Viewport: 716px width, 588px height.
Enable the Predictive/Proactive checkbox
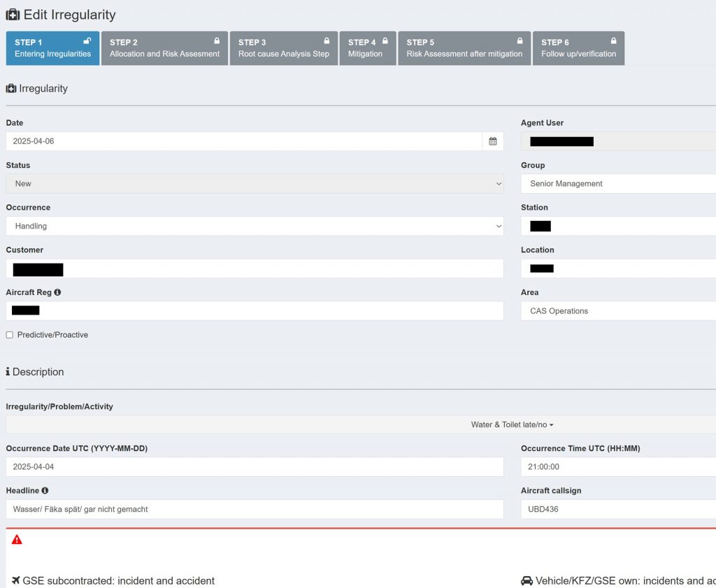[10, 335]
